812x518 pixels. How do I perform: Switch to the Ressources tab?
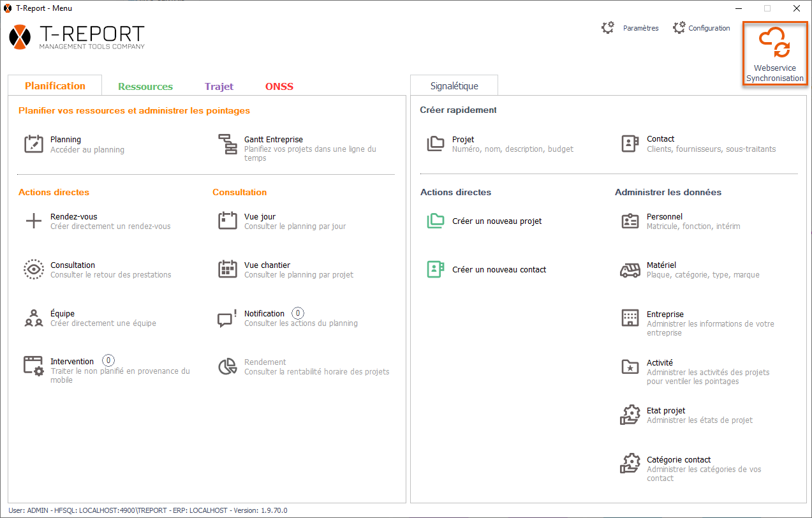pyautogui.click(x=145, y=87)
